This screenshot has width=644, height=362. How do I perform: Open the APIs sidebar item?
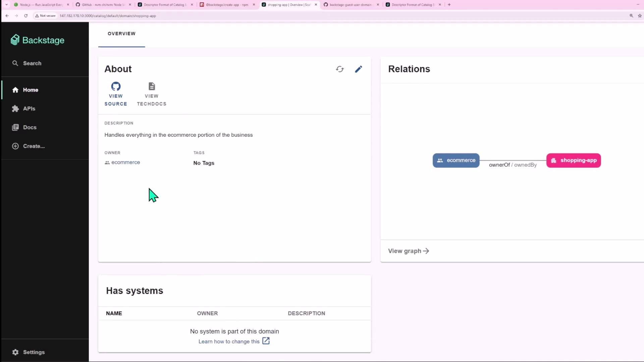point(23,109)
